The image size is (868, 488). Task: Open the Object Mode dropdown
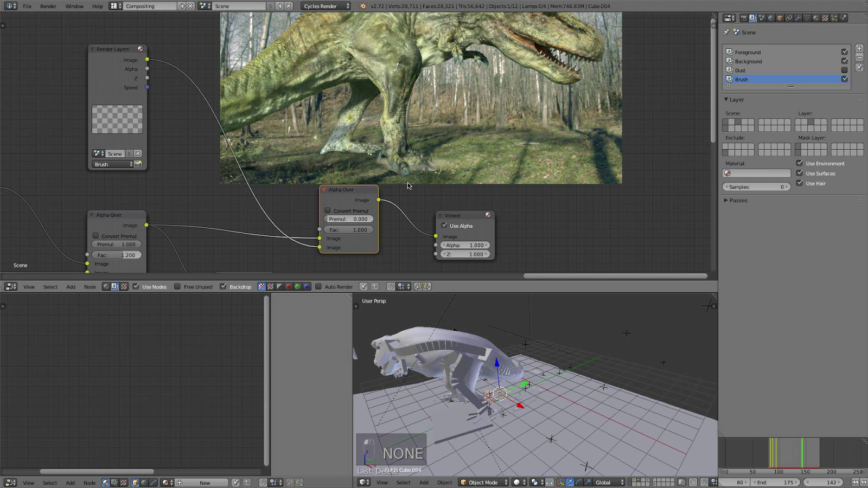[x=484, y=482]
